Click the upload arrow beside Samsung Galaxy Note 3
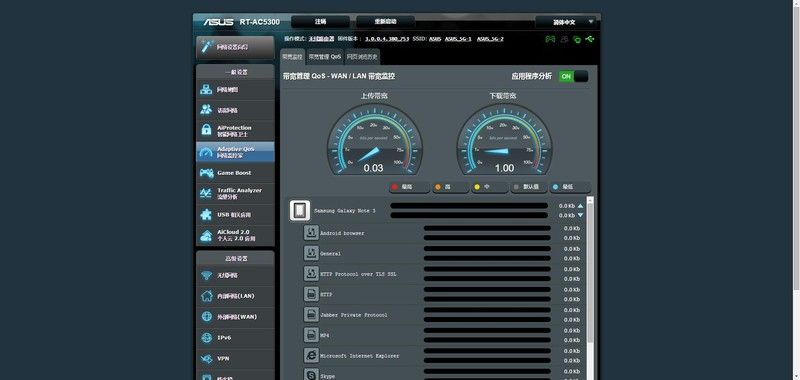The height and width of the screenshot is (380, 800). pyautogui.click(x=580, y=206)
